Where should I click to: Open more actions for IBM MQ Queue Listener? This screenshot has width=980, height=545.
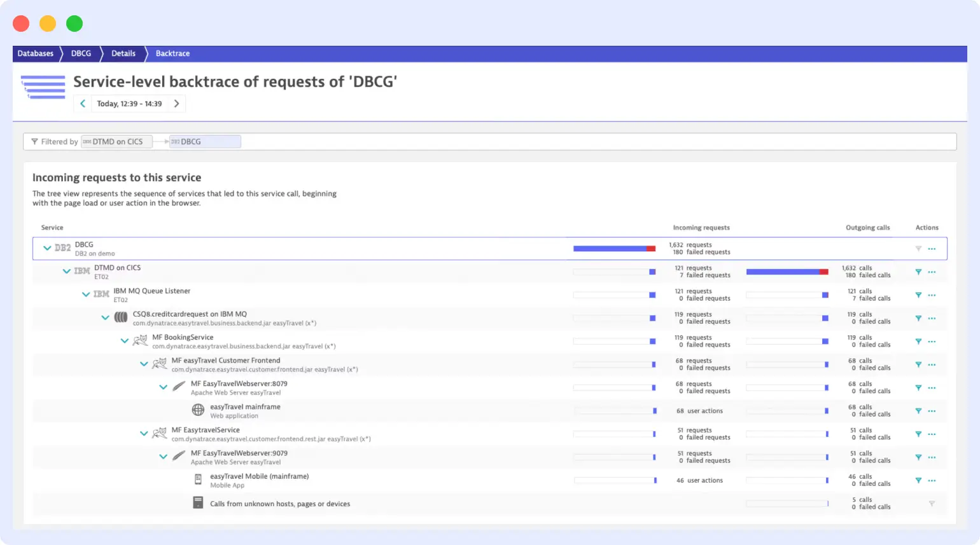click(932, 295)
